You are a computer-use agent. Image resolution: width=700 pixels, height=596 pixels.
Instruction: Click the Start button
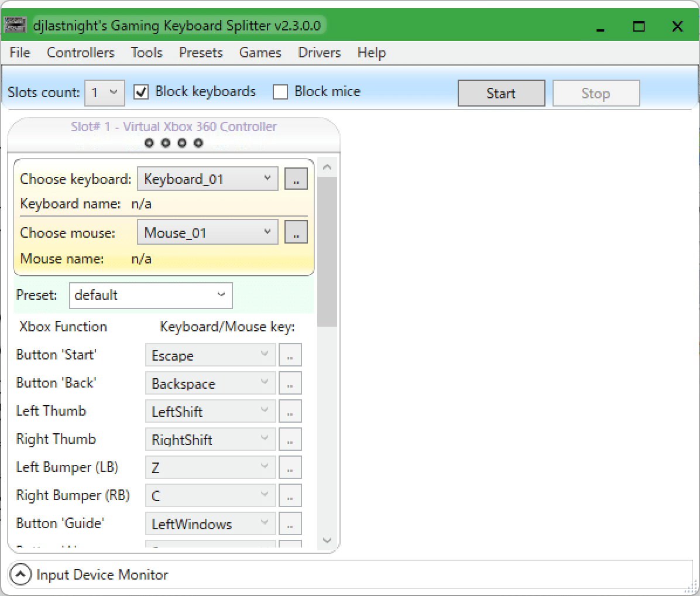tap(501, 93)
